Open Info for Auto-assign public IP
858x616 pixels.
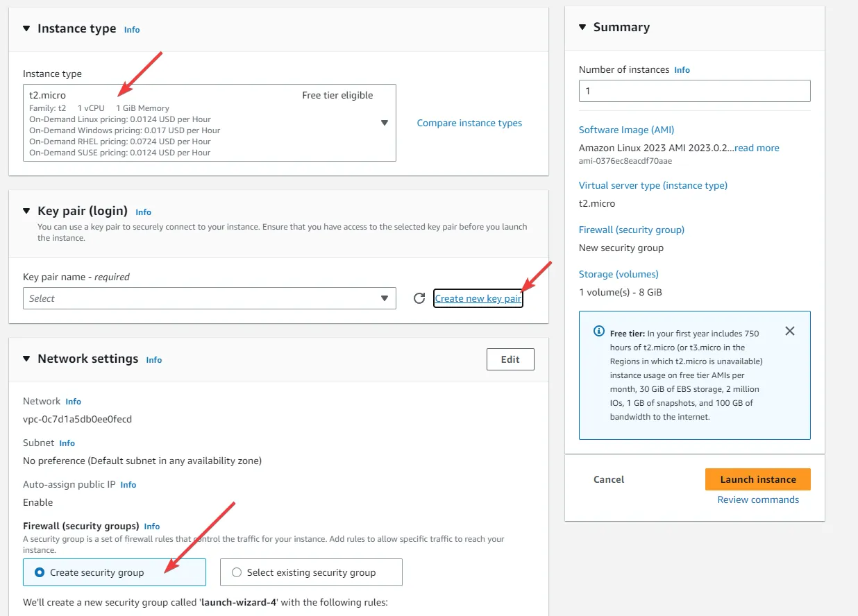pos(128,484)
